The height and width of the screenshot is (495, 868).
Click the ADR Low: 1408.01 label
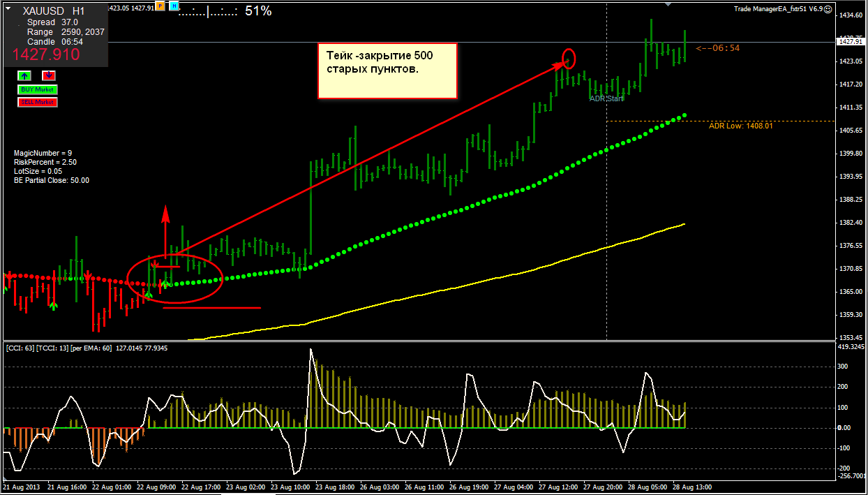[x=740, y=126]
